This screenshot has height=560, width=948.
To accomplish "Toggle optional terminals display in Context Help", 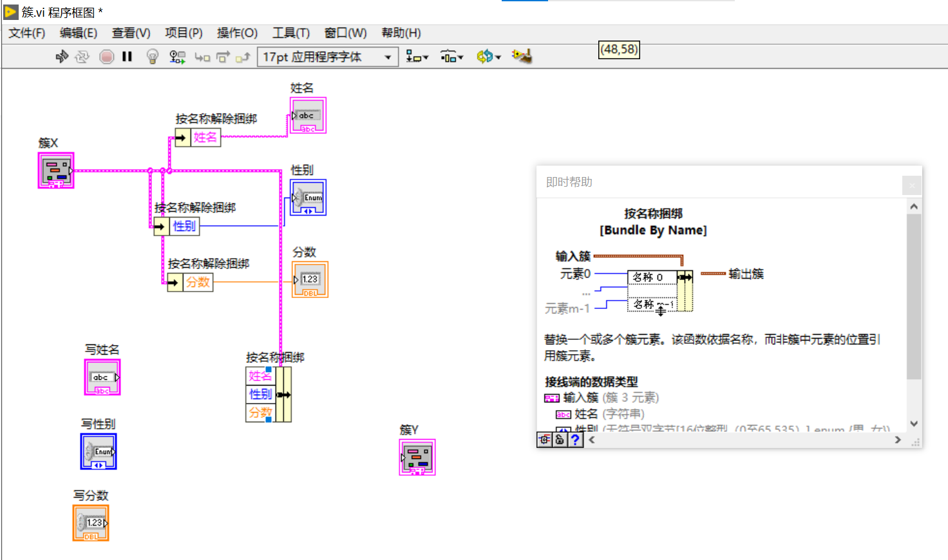I will (545, 440).
